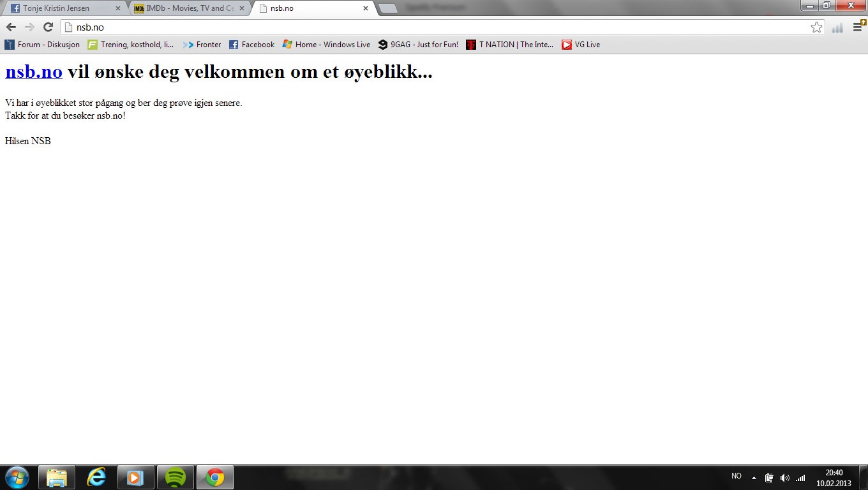Image resolution: width=868 pixels, height=490 pixels.
Task: Open the Windows Start menu
Action: click(17, 477)
